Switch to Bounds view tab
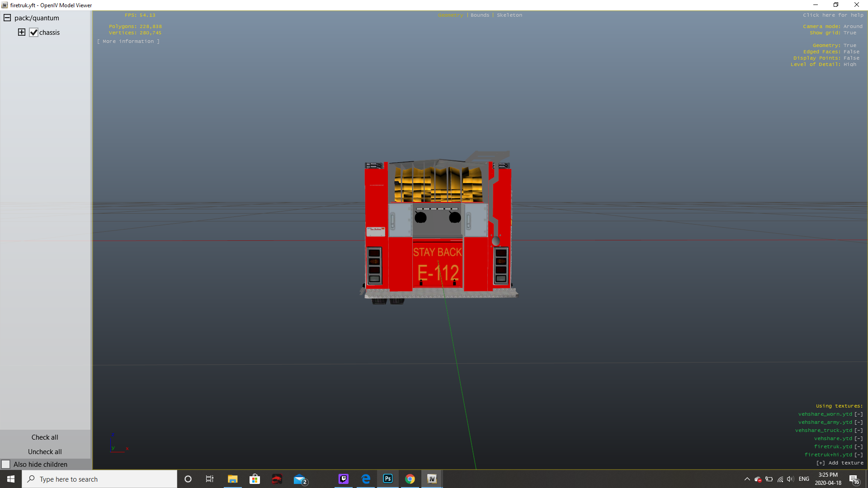The width and height of the screenshot is (868, 488). 480,15
